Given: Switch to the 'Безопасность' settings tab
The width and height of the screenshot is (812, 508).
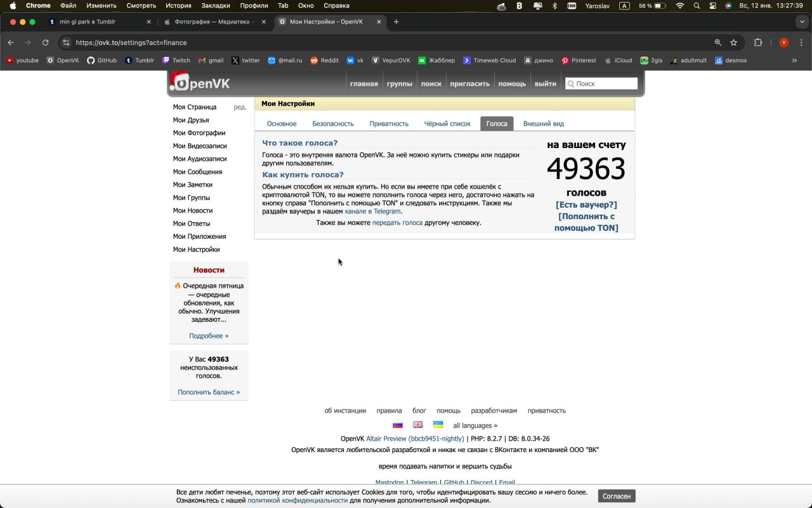Looking at the screenshot, I should (x=333, y=124).
